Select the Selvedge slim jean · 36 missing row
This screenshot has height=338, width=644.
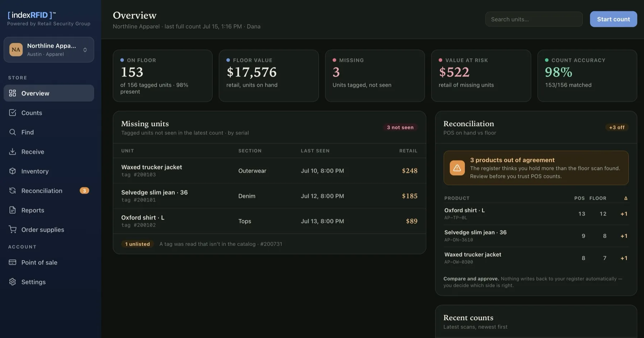[269, 196]
